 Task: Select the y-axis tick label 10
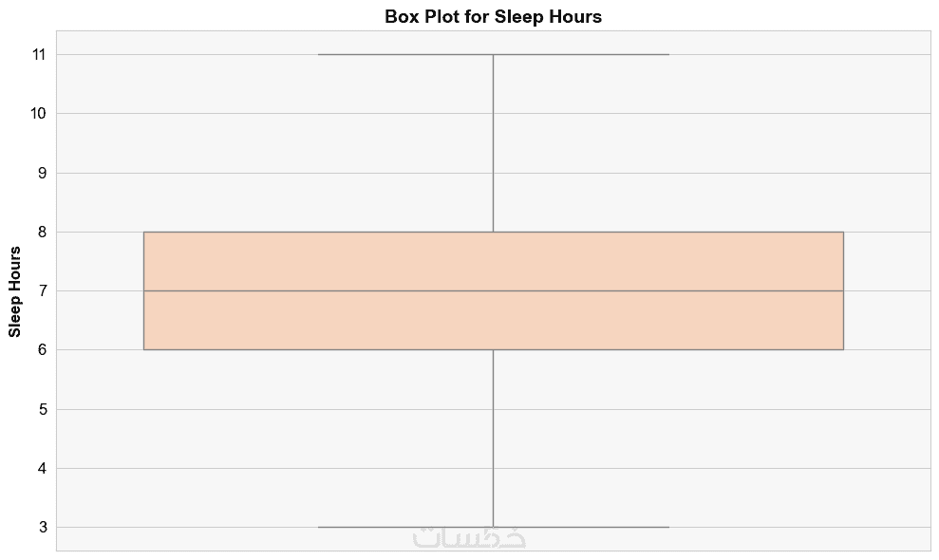pyautogui.click(x=40, y=114)
